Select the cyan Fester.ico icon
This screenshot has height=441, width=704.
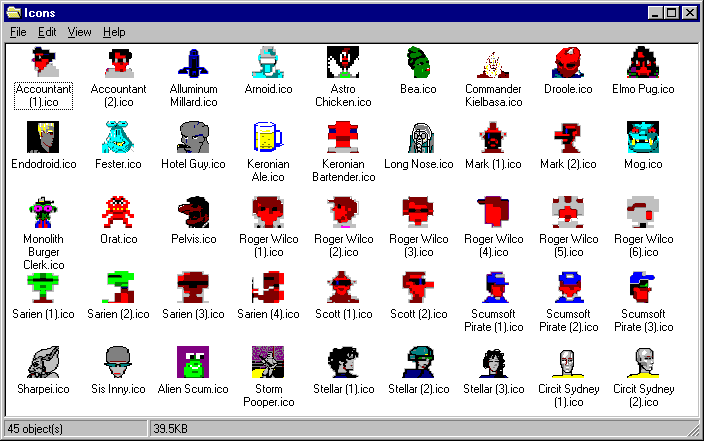tap(119, 137)
